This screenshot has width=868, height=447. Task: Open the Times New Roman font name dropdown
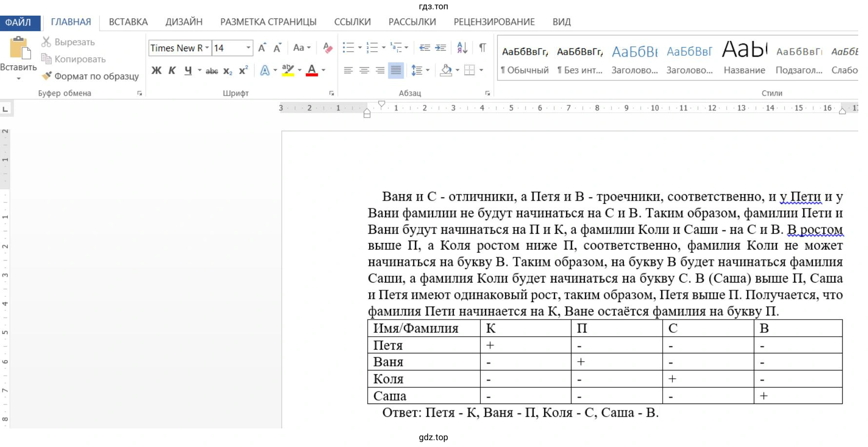[207, 48]
